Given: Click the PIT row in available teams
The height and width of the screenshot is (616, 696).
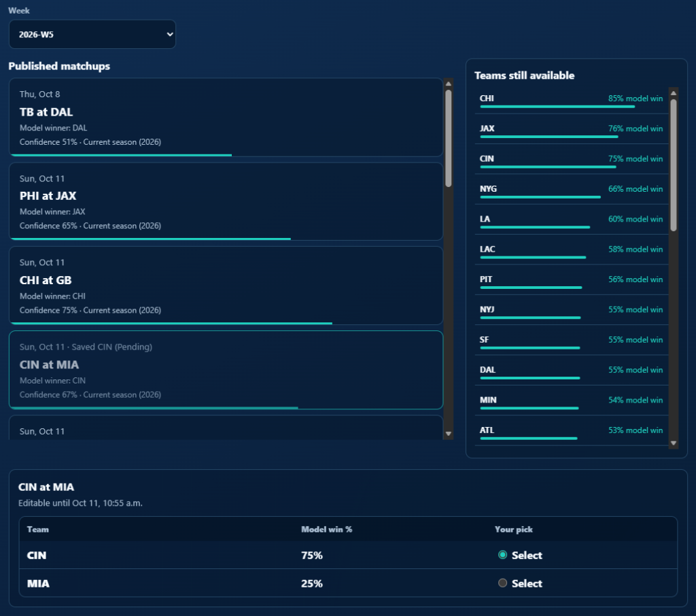Looking at the screenshot, I should 571,281.
